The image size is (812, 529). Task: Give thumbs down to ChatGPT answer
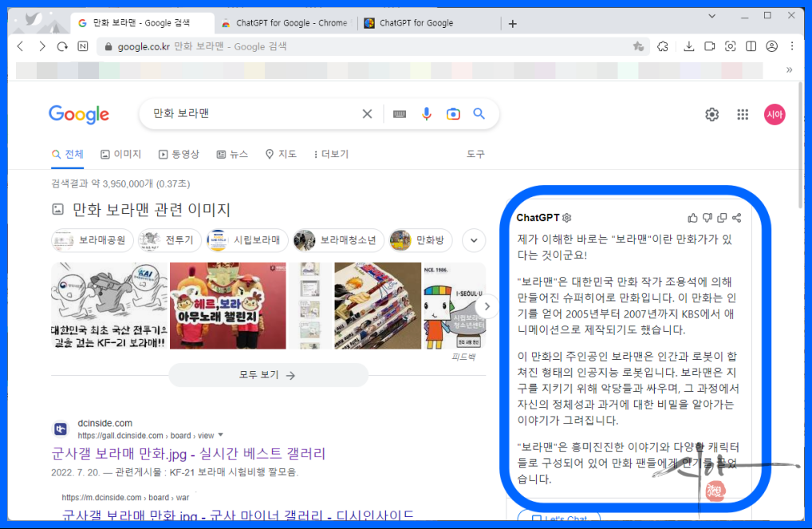[708, 218]
